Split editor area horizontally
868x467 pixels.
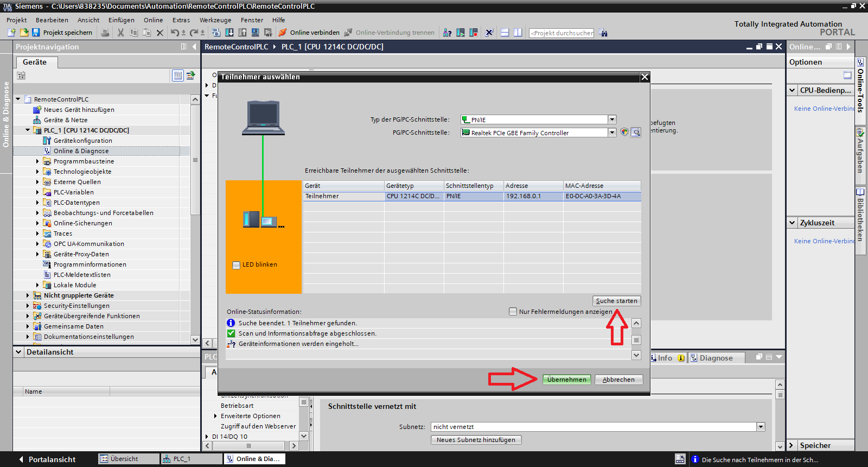click(505, 33)
